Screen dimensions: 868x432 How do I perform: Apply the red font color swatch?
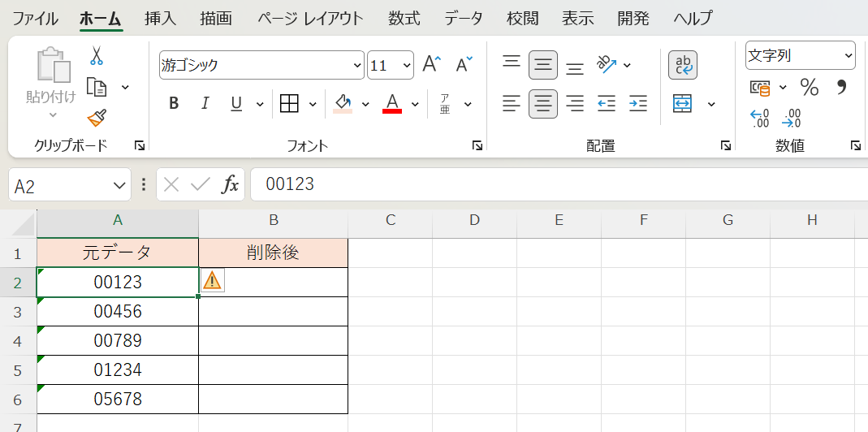coord(392,104)
